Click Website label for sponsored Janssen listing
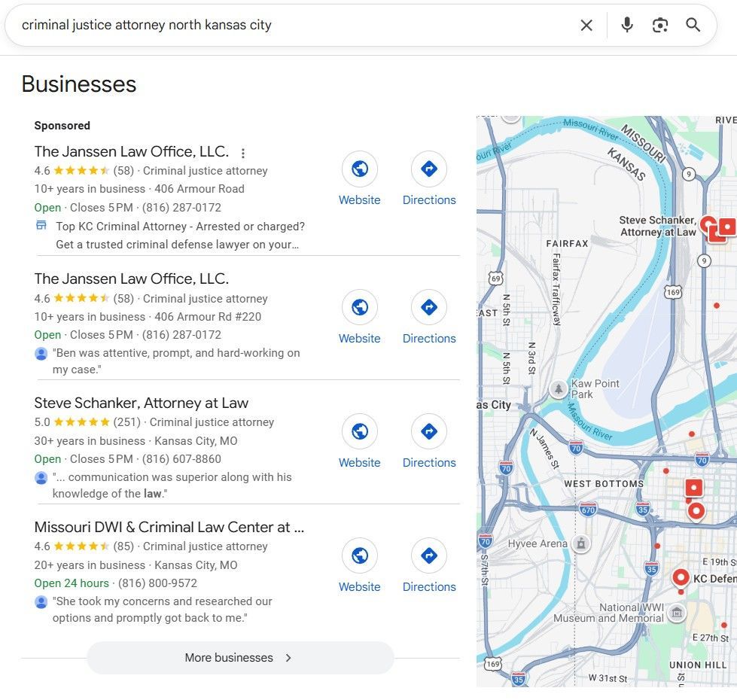The image size is (737, 700). pos(360,200)
